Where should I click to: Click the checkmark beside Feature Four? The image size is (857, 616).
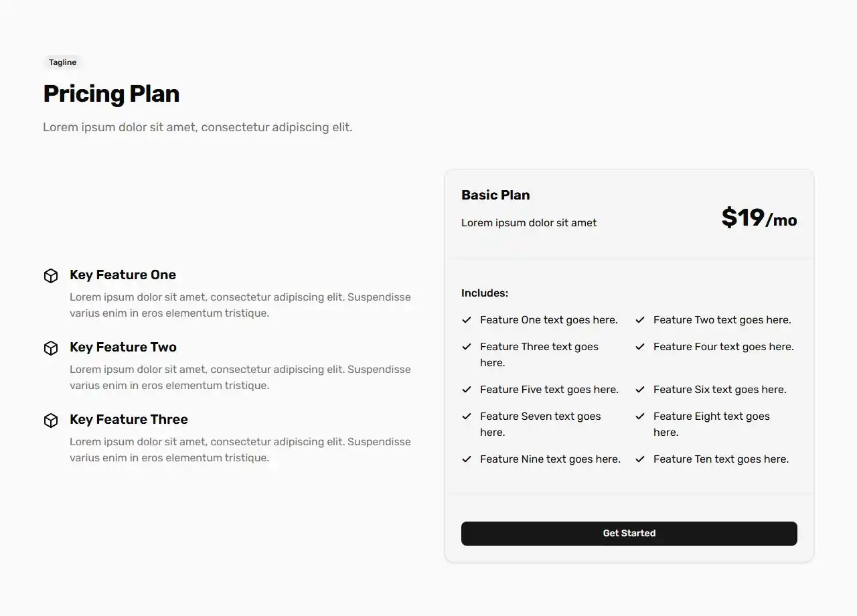pyautogui.click(x=640, y=347)
